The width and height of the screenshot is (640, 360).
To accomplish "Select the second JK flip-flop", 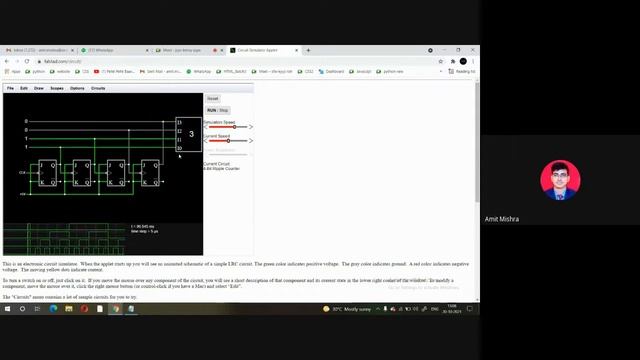I will click(82, 173).
